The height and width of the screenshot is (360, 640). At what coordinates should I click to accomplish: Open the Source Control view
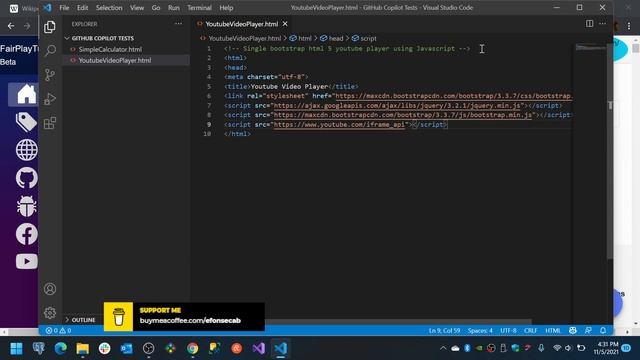point(50,75)
